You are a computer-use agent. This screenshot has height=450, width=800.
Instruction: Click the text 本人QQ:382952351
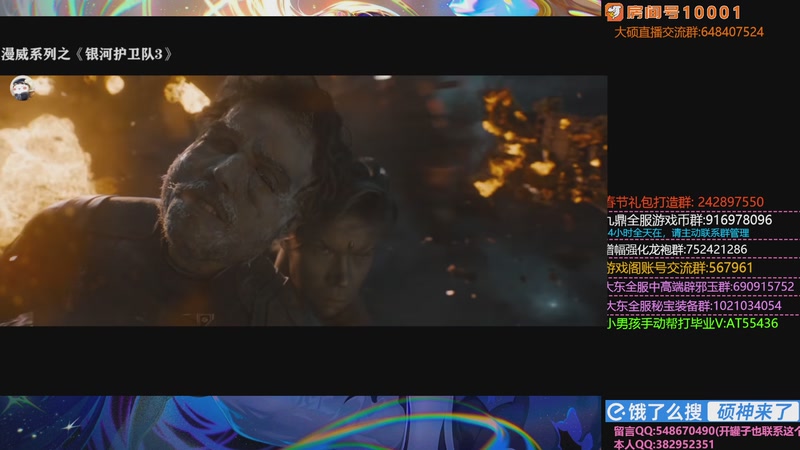point(664,444)
